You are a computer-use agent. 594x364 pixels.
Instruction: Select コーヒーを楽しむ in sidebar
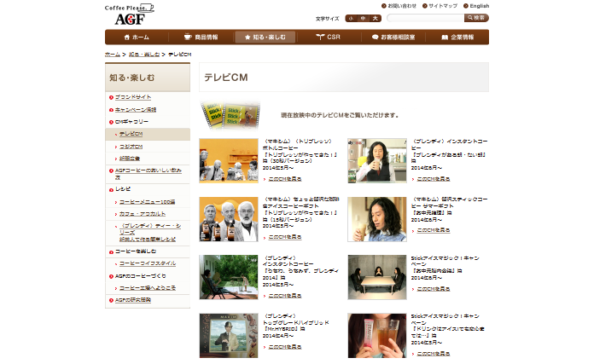(x=136, y=251)
